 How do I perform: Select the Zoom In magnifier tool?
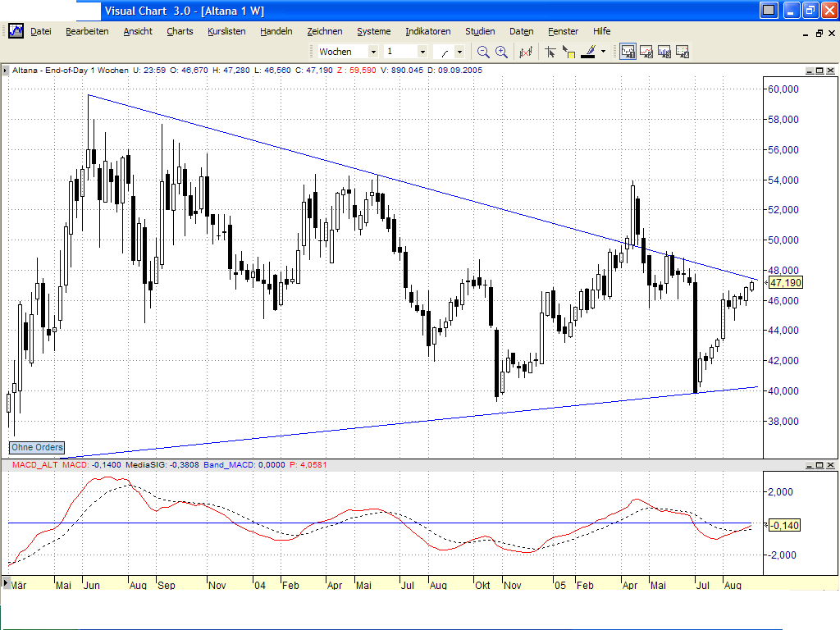(x=500, y=51)
